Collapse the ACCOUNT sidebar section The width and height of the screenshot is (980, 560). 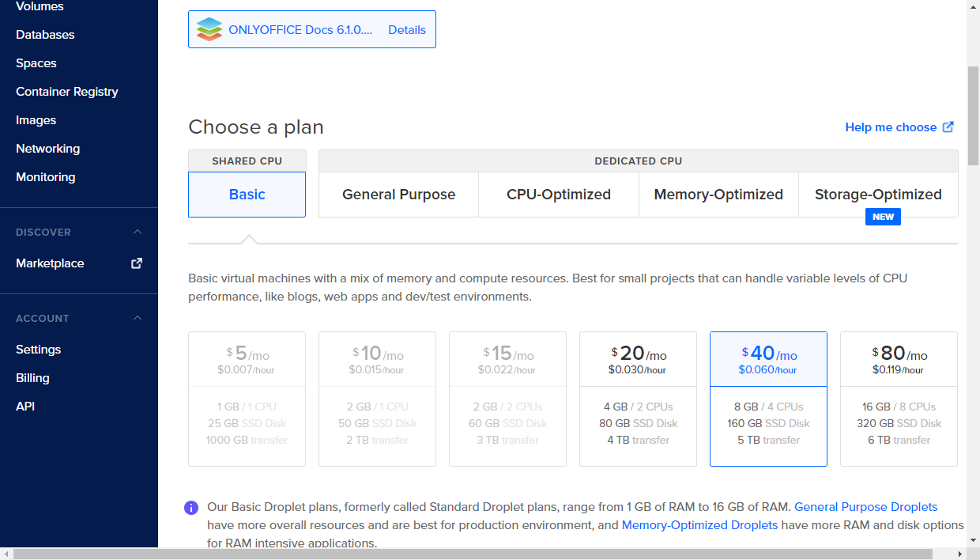pyautogui.click(x=137, y=318)
